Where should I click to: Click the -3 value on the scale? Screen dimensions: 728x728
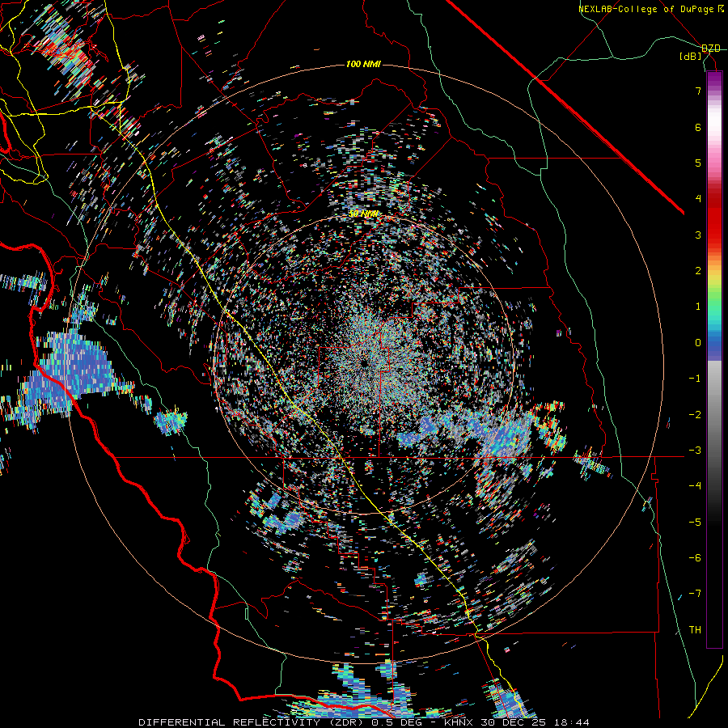point(695,451)
